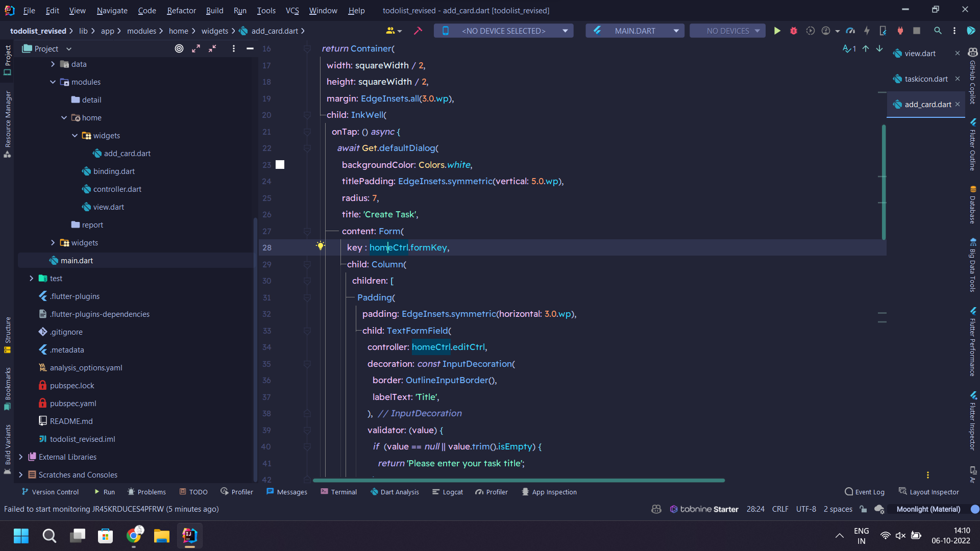The width and height of the screenshot is (980, 551).
Task: Toggle the Project tool window side tab
Action: click(x=7, y=60)
